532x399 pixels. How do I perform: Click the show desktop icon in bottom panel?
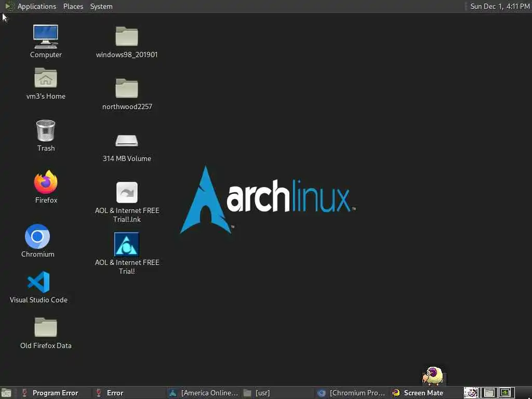tap(6, 393)
